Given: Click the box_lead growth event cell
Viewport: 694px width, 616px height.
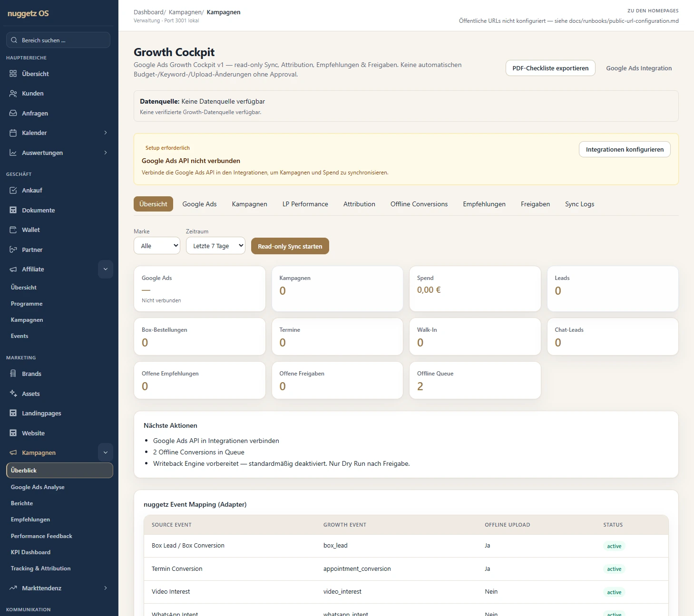Looking at the screenshot, I should point(335,546).
